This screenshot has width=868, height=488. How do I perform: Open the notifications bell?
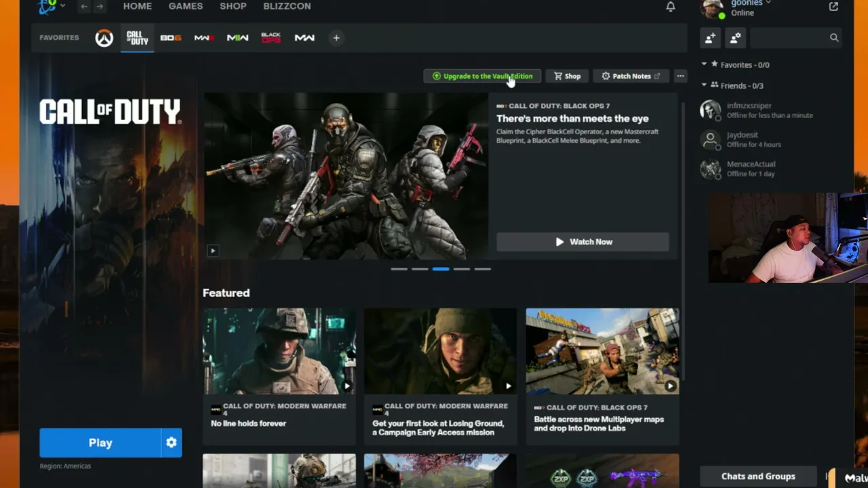[671, 7]
